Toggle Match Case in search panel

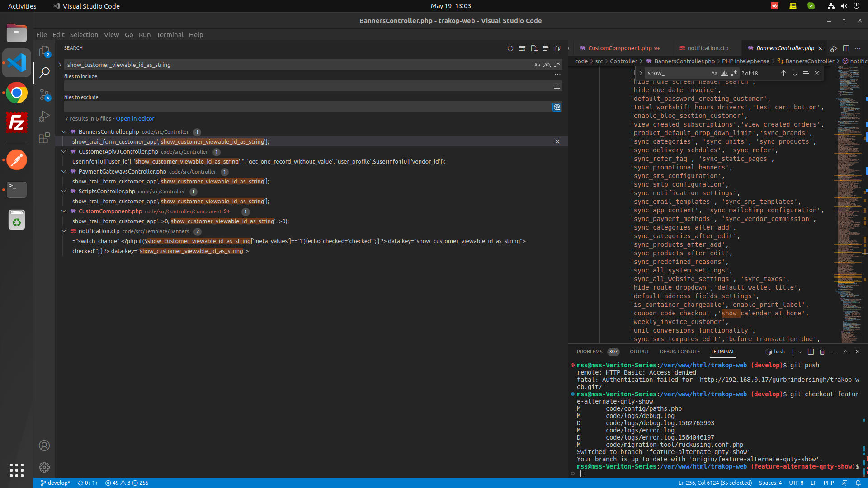pyautogui.click(x=537, y=65)
